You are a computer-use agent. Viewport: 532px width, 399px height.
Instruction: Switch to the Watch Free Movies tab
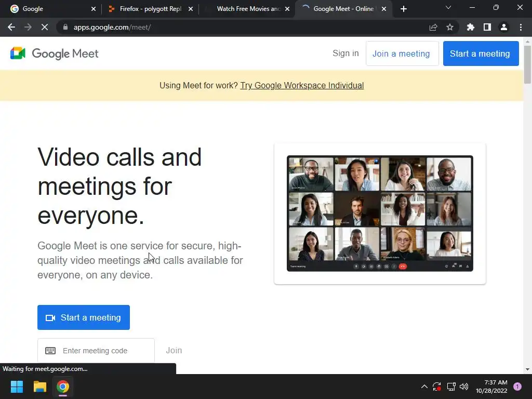pos(248,9)
